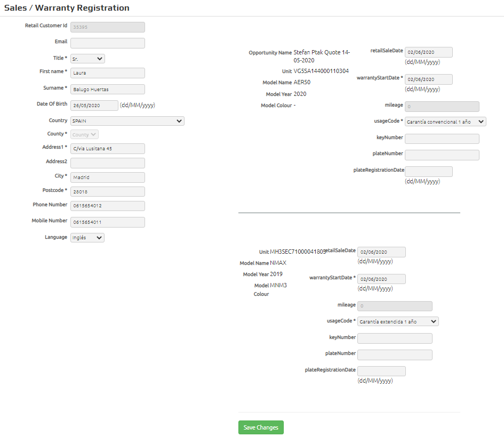Select the Date Of Birth field
The height and width of the screenshot is (437, 504).
coord(94,106)
